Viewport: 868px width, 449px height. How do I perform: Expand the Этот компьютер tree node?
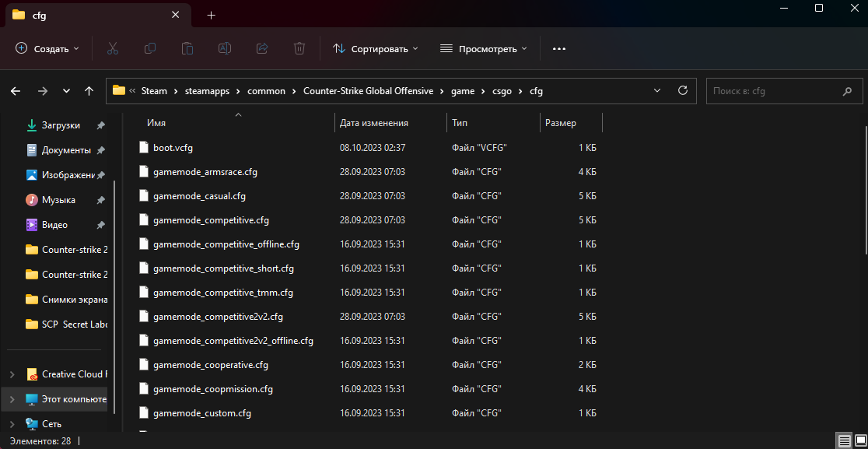pyautogui.click(x=11, y=399)
